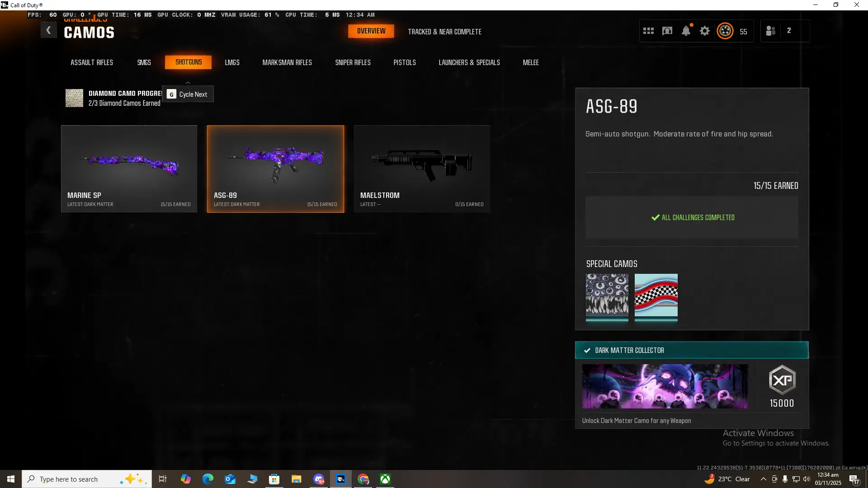Screen dimensions: 868x488
Task: Click the player rank emblem
Action: pos(725,31)
